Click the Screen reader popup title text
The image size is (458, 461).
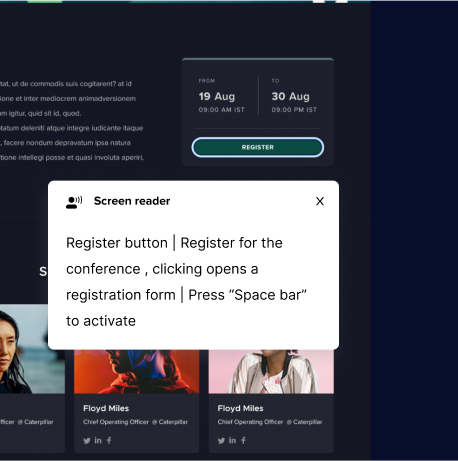(132, 201)
